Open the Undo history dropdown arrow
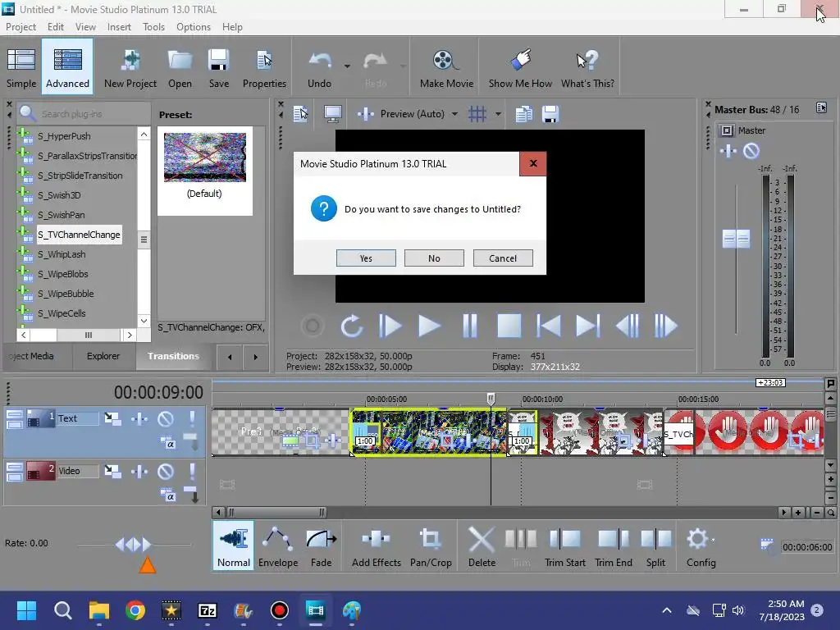840x630 pixels. point(347,66)
